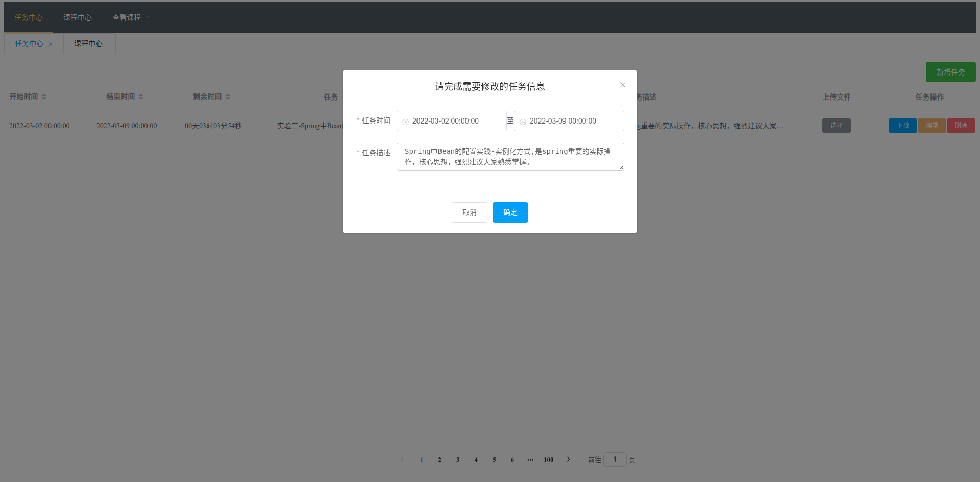Close the task edit dialog with X
This screenshot has height=482, width=980.
[x=622, y=85]
